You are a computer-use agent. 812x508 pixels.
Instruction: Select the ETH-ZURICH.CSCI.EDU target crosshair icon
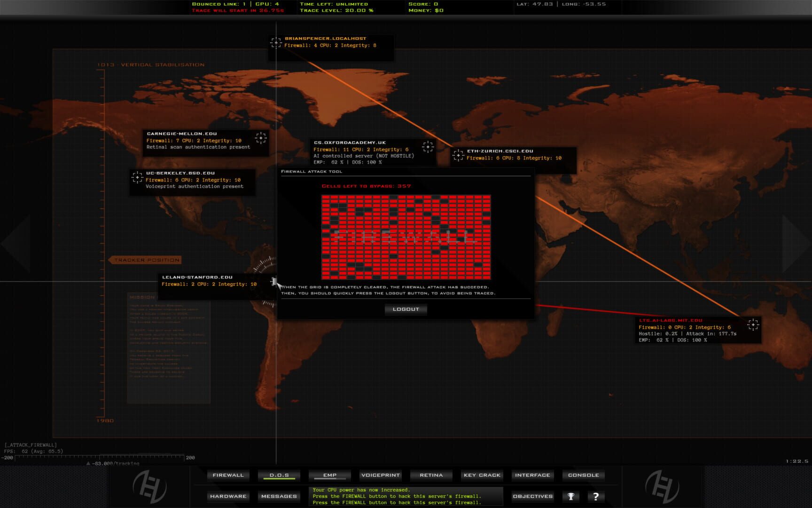tap(458, 154)
